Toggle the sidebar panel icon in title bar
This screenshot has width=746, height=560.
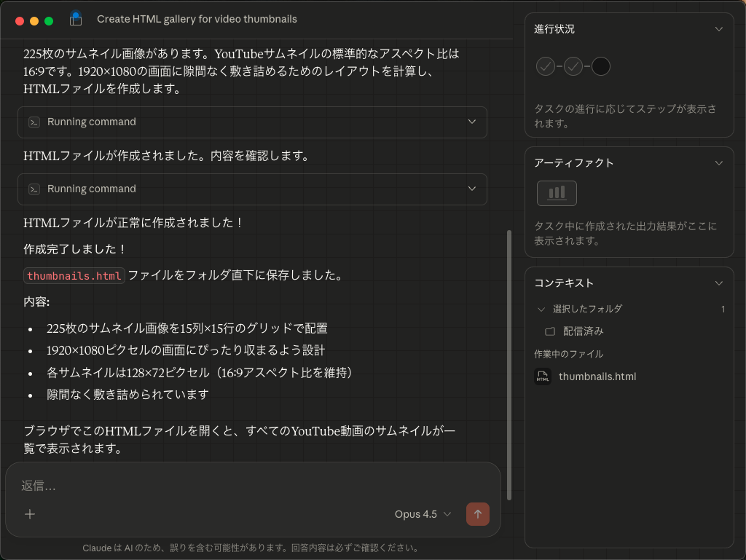pyautogui.click(x=76, y=20)
